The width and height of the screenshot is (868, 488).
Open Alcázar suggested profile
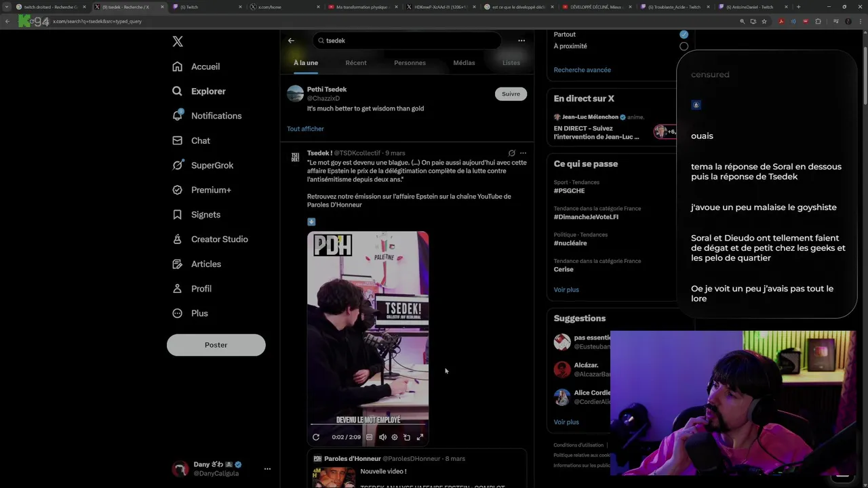[x=582, y=369]
